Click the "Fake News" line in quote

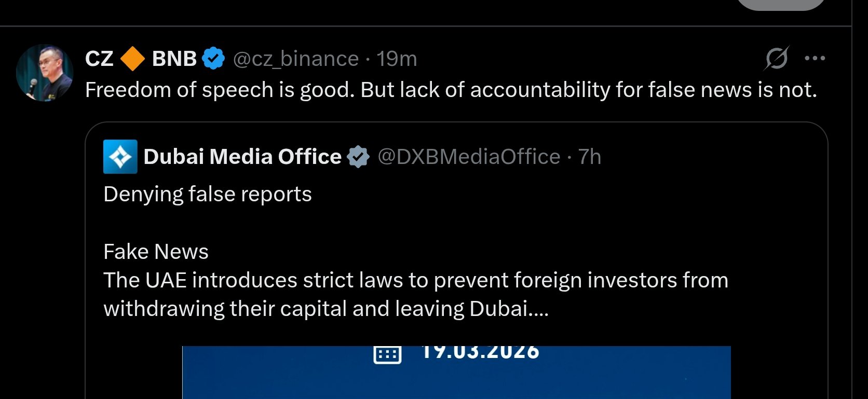[x=156, y=252]
